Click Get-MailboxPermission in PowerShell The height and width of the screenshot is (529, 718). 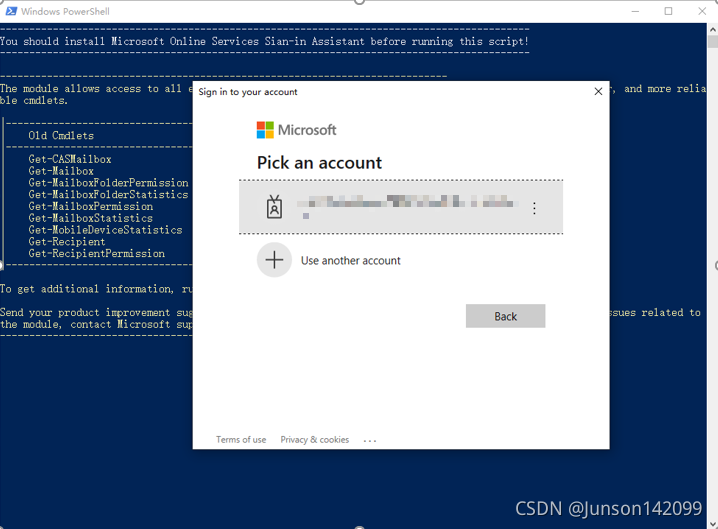pos(91,207)
